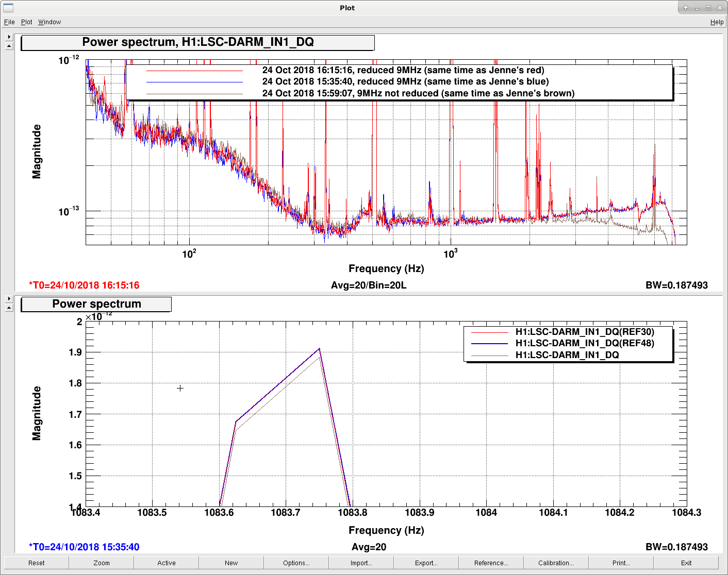Viewport: 728px width, 575px height.
Task: Open the Options... dialog
Action: (296, 563)
